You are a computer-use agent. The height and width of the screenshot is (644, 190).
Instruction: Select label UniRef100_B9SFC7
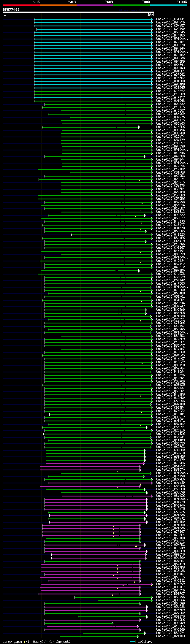(x=170, y=594)
